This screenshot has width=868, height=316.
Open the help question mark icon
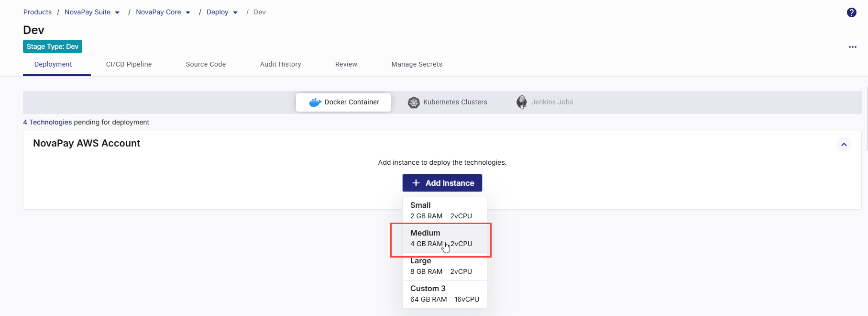click(851, 12)
